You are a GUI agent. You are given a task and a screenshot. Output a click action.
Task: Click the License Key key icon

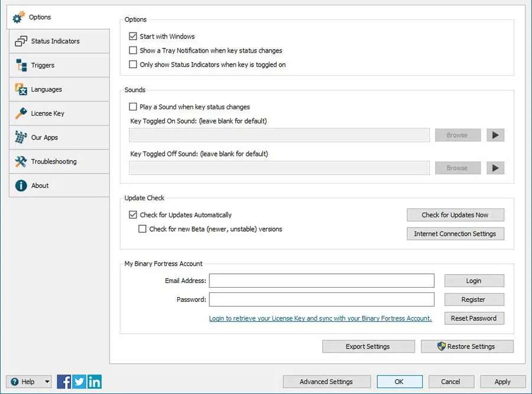[x=21, y=113]
